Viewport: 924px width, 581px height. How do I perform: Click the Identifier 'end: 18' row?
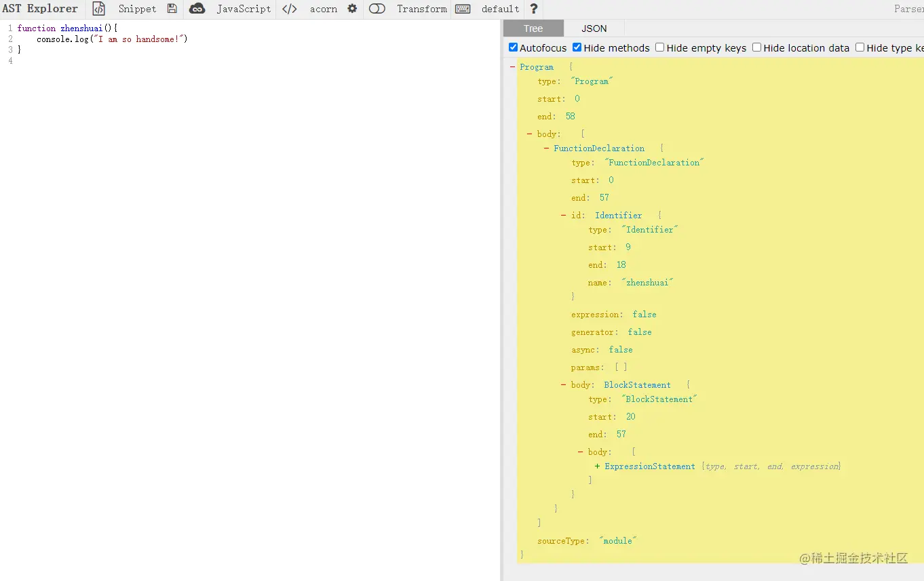pyautogui.click(x=607, y=265)
